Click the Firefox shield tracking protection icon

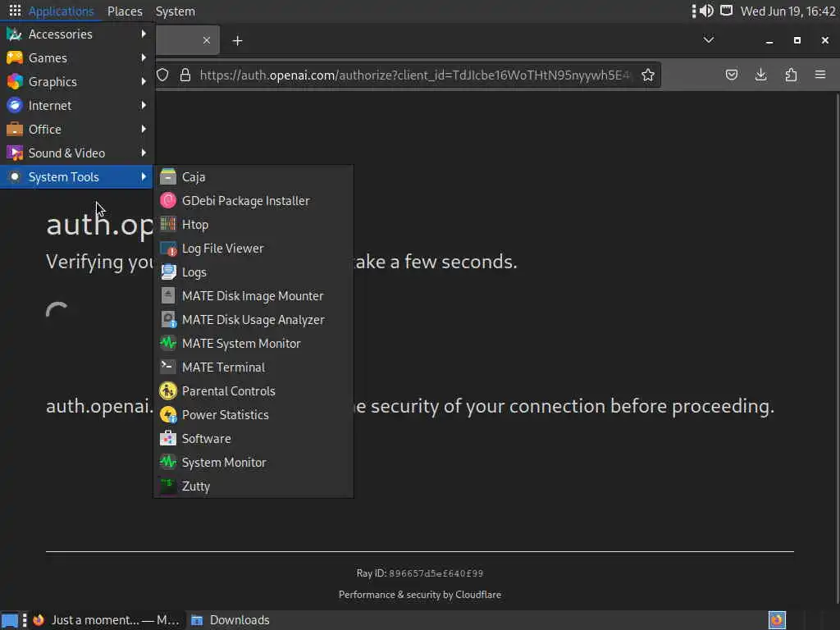[163, 75]
